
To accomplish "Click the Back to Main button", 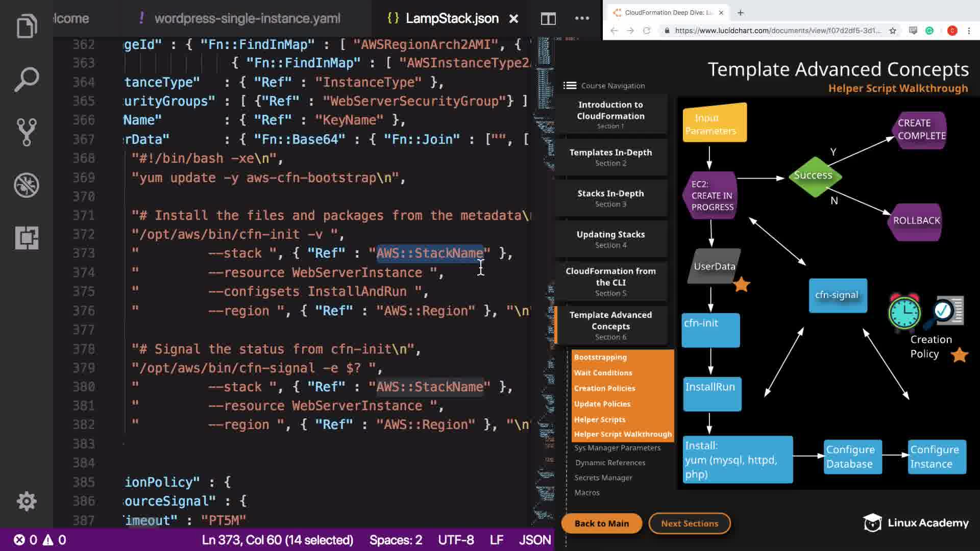I will click(x=601, y=523).
